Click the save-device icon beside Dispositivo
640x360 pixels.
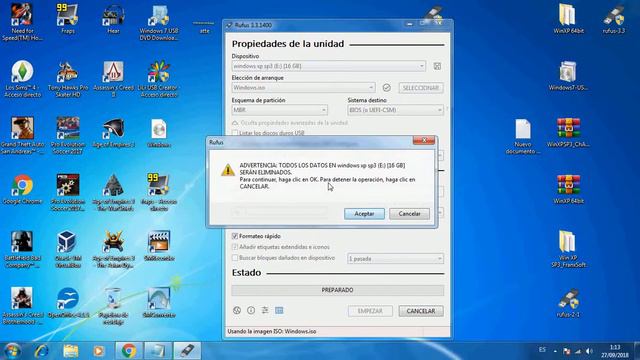point(437,66)
